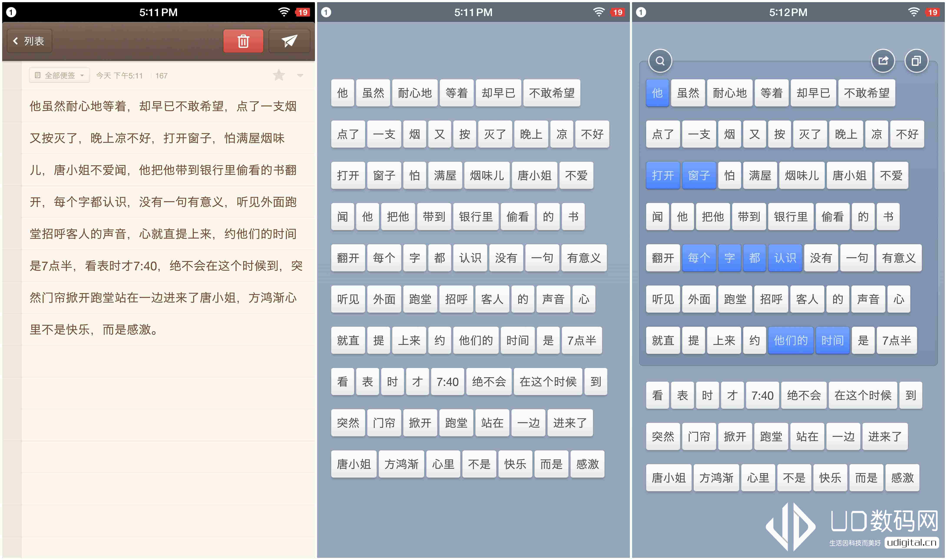
Task: Tap the copy icon in right panel
Action: [x=916, y=61]
